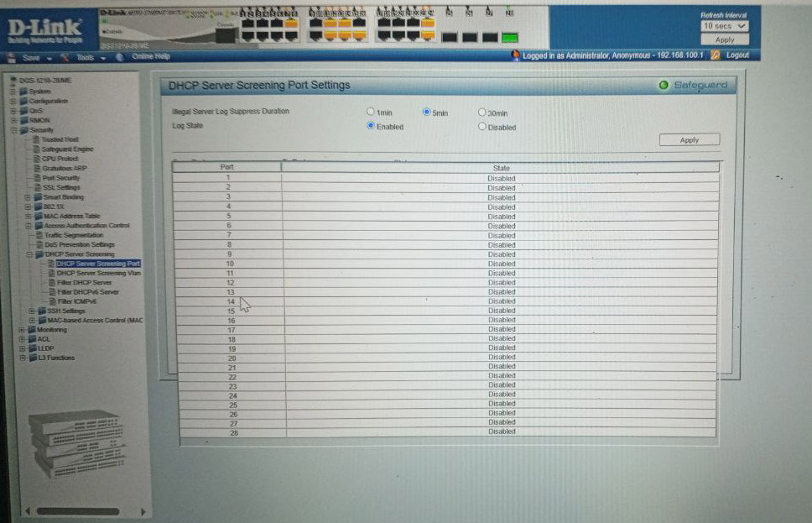Click the Trusted Host page icon
Image resolution: width=812 pixels, height=523 pixels.
click(36, 139)
